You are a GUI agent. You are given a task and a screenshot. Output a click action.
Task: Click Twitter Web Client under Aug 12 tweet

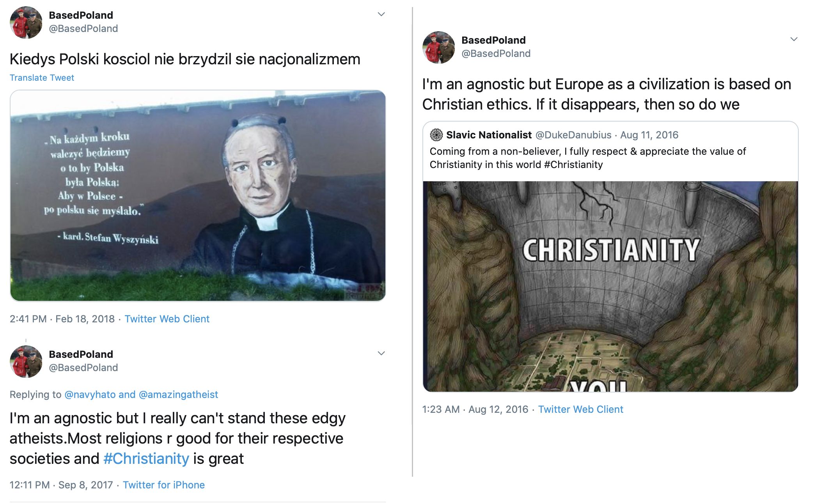pyautogui.click(x=581, y=409)
